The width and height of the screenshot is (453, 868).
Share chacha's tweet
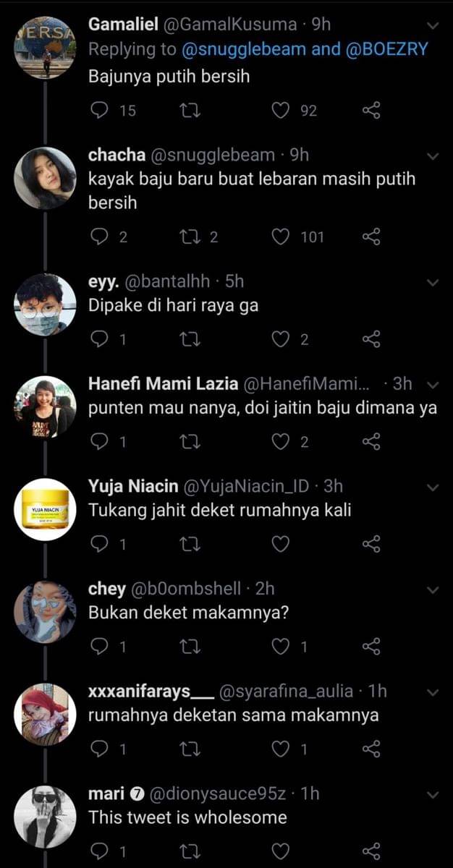tap(371, 237)
